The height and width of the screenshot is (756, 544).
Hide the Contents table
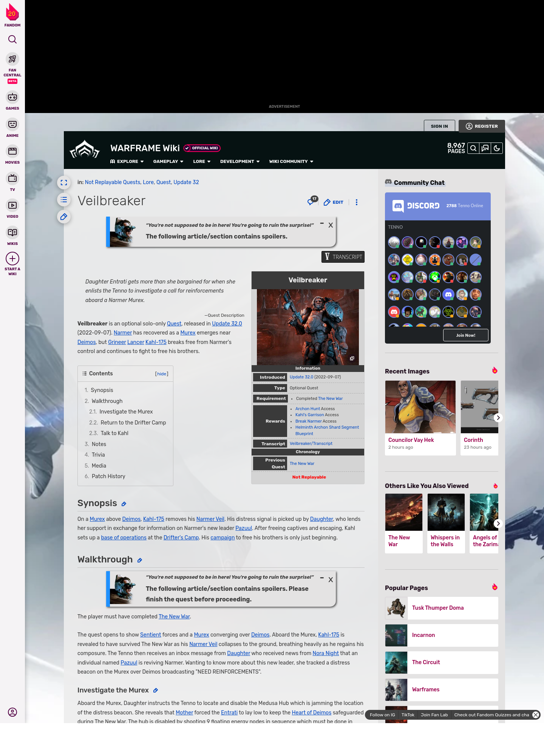(162, 374)
